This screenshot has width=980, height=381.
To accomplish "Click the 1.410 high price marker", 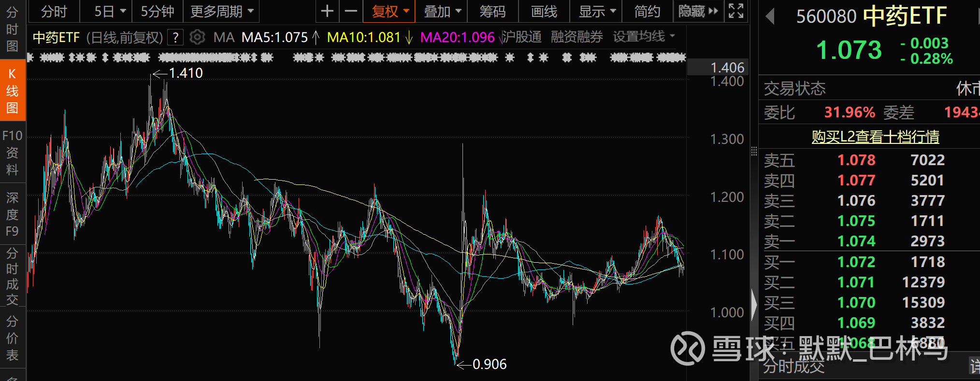I will (x=186, y=73).
